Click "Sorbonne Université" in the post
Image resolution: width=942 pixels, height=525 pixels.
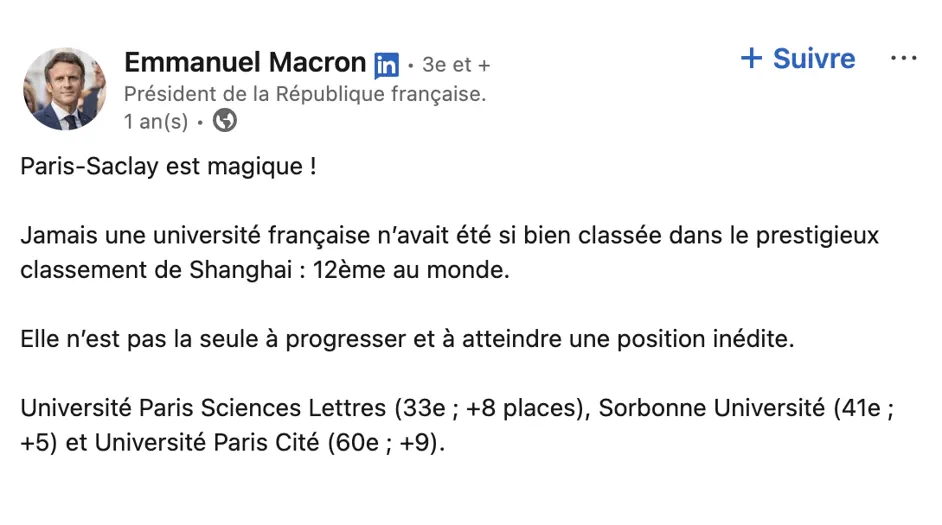pos(716,408)
